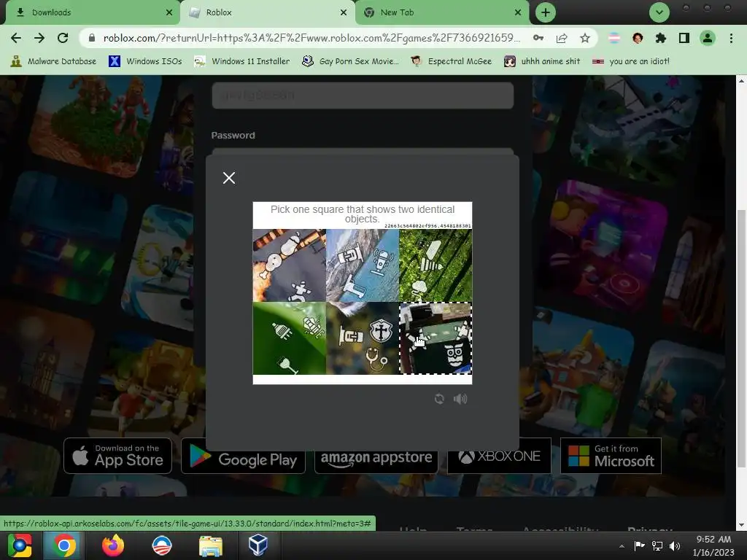The width and height of the screenshot is (747, 560).
Task: Open the Extensions puzzle icon
Action: tap(661, 38)
